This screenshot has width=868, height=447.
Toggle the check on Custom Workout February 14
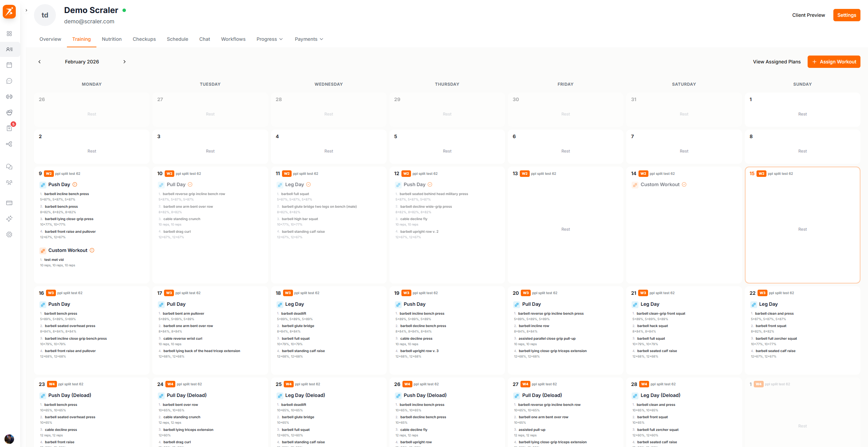click(x=684, y=184)
